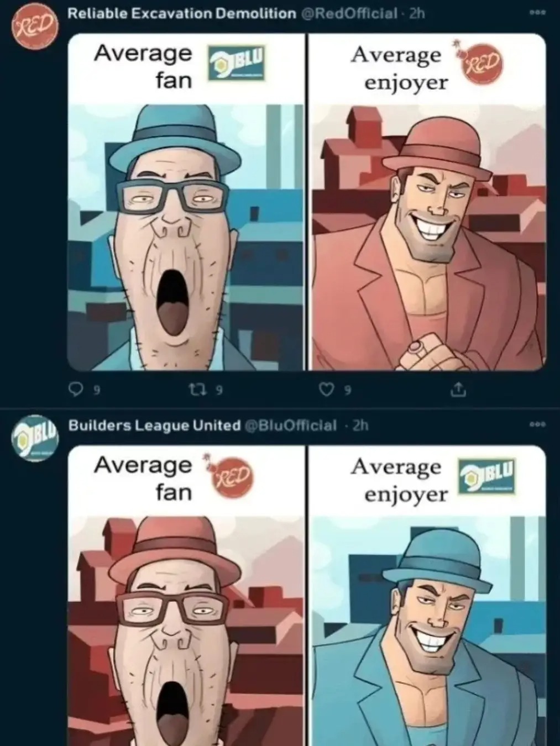Open the second tweet's 2h timestamp

point(360,425)
